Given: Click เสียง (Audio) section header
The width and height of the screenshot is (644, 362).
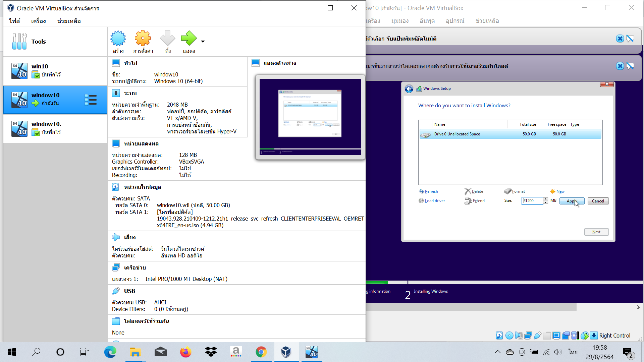Looking at the screenshot, I should [x=130, y=237].
